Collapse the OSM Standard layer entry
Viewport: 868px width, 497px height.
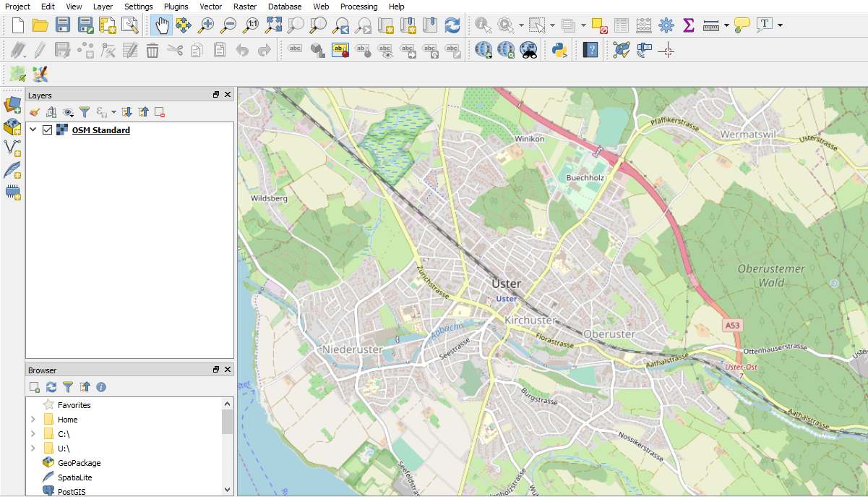32,129
